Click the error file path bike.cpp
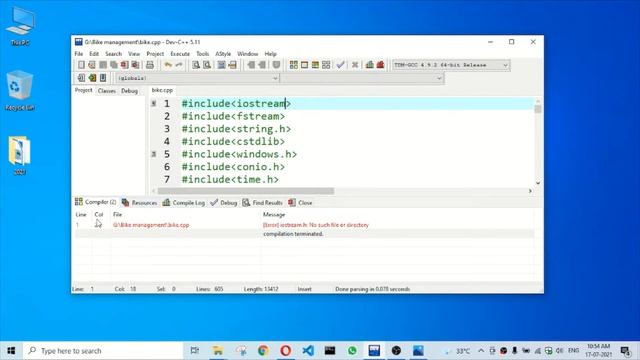640x360 pixels. click(x=151, y=225)
